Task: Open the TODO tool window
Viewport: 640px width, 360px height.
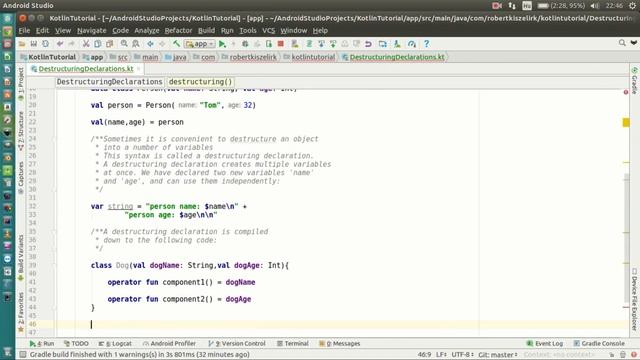Action: click(76, 344)
